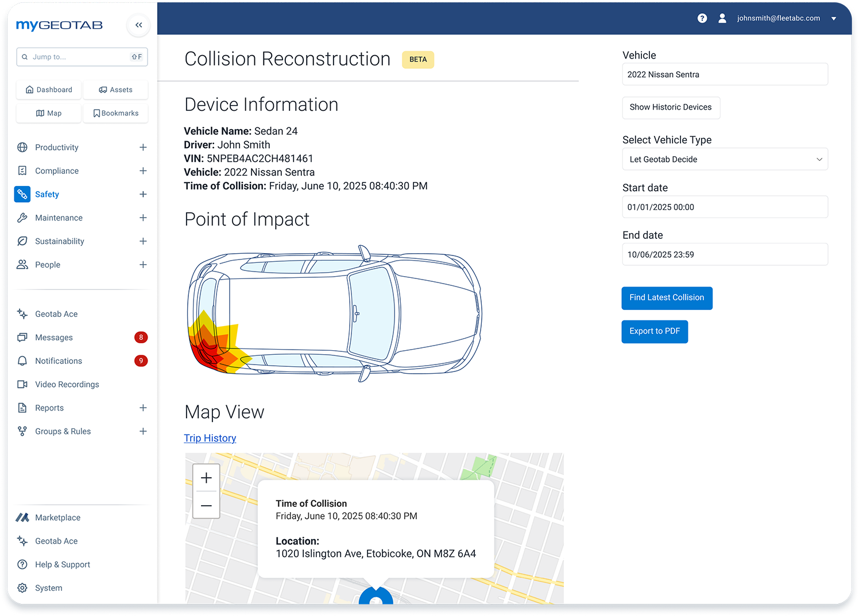Click the Start date input field

point(725,207)
